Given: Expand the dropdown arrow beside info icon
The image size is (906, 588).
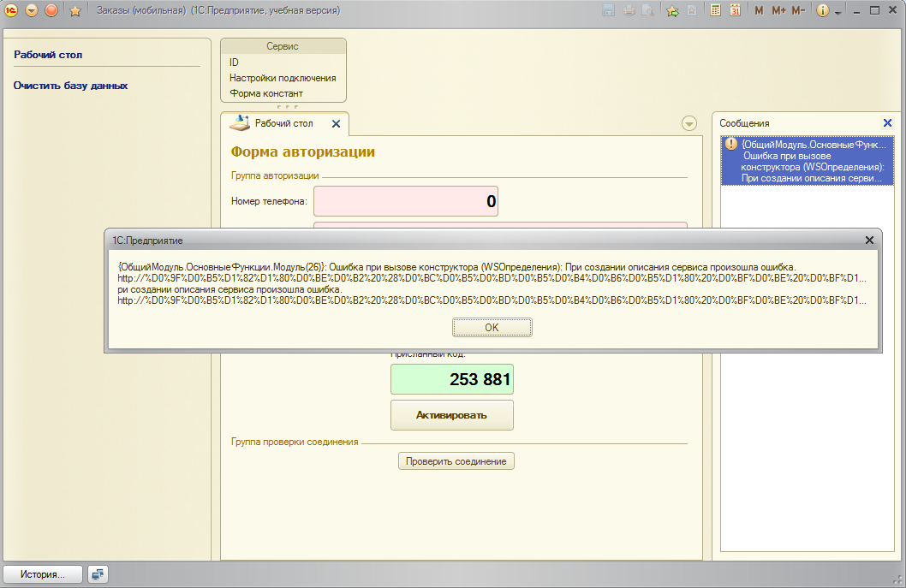Looking at the screenshot, I should (x=837, y=12).
